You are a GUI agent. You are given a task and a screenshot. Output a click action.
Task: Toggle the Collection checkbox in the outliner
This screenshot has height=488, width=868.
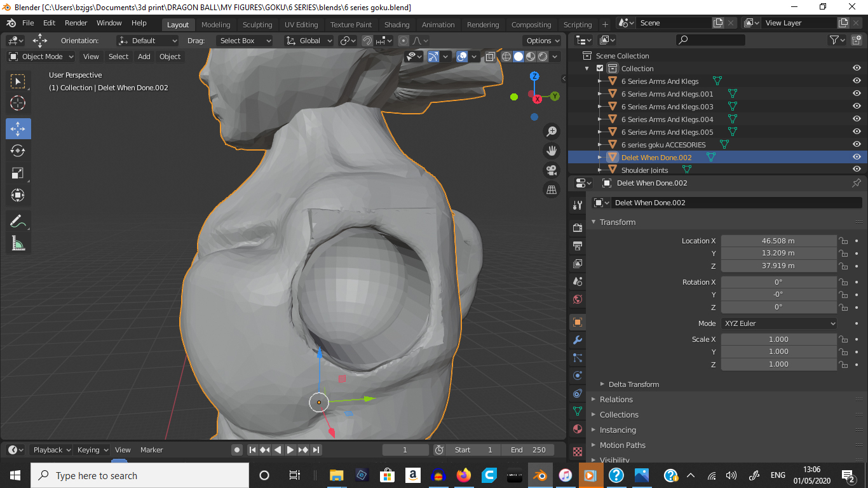[599, 69]
